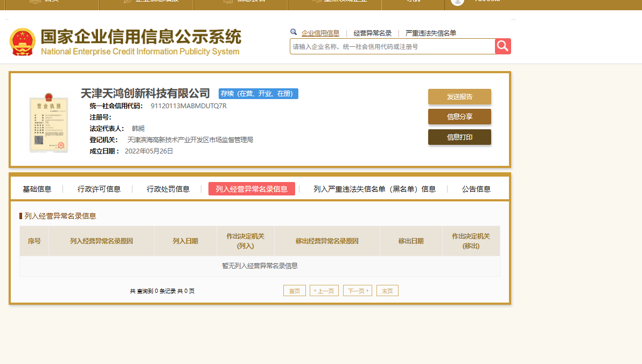This screenshot has height=364, width=642.
Task: Click the 作出决定机关(列入) column header
Action: click(246, 241)
